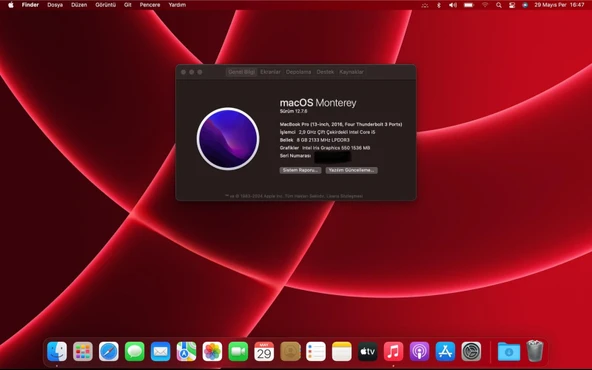
Task: Launch Podcasts from the Dock
Action: pos(419,352)
